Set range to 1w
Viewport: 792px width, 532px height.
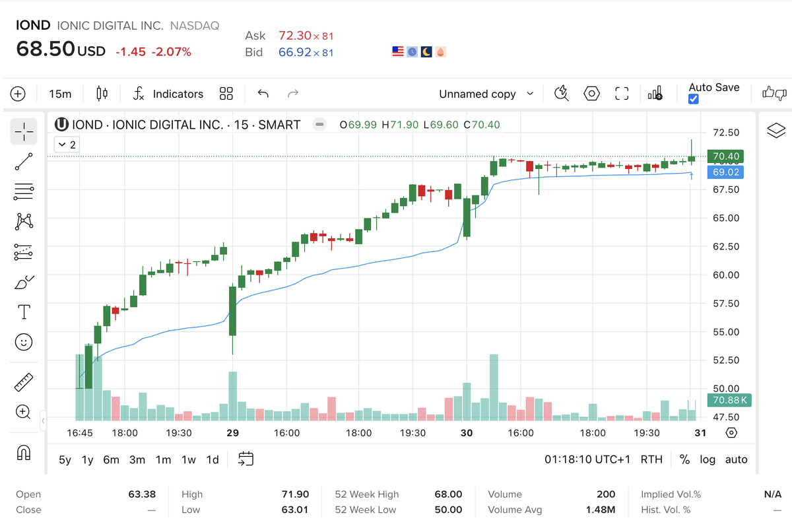189,459
